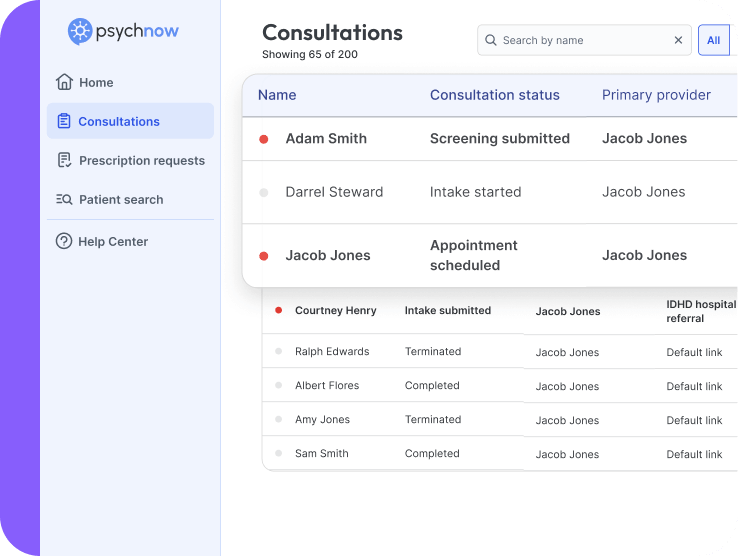This screenshot has height=556, width=738.
Task: Click Terminated status in Ralph Edwards row
Action: [x=433, y=351]
